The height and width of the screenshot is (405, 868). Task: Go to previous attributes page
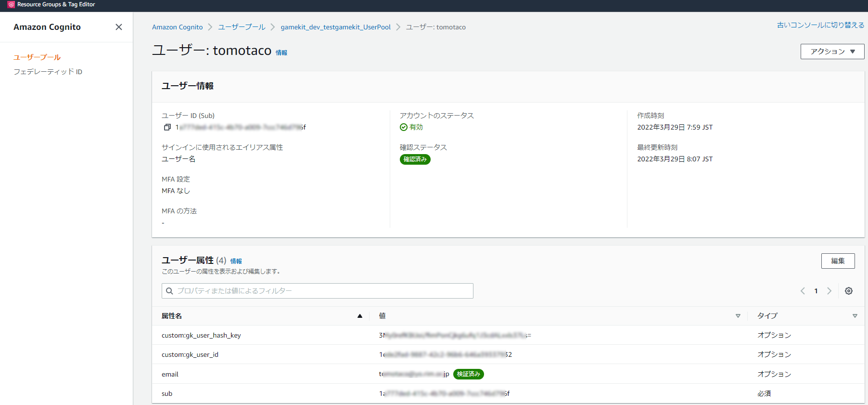[803, 291]
